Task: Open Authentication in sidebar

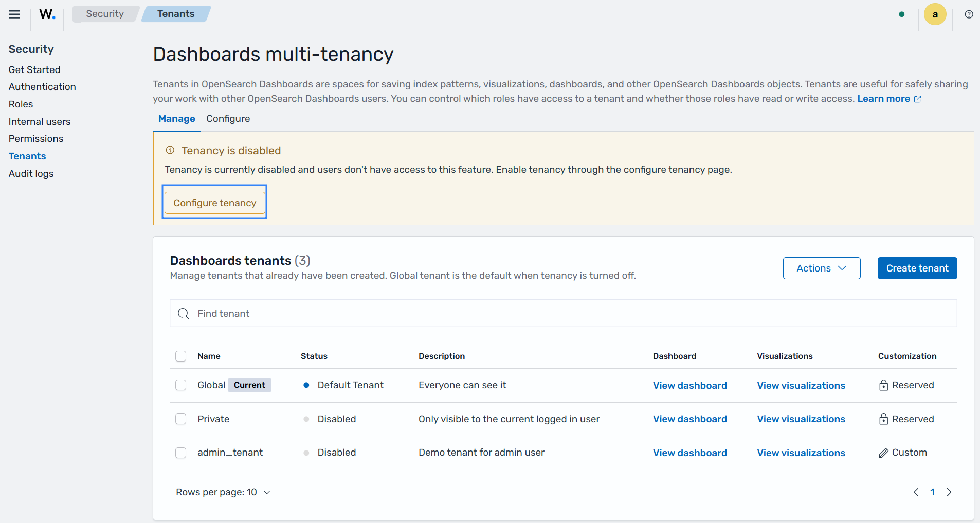Action: coord(42,87)
